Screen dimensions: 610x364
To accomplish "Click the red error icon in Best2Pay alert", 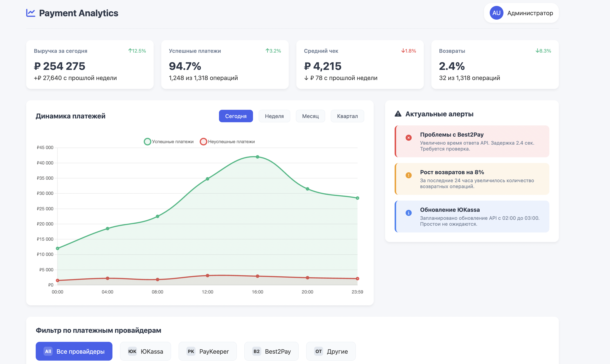I will coord(409,138).
